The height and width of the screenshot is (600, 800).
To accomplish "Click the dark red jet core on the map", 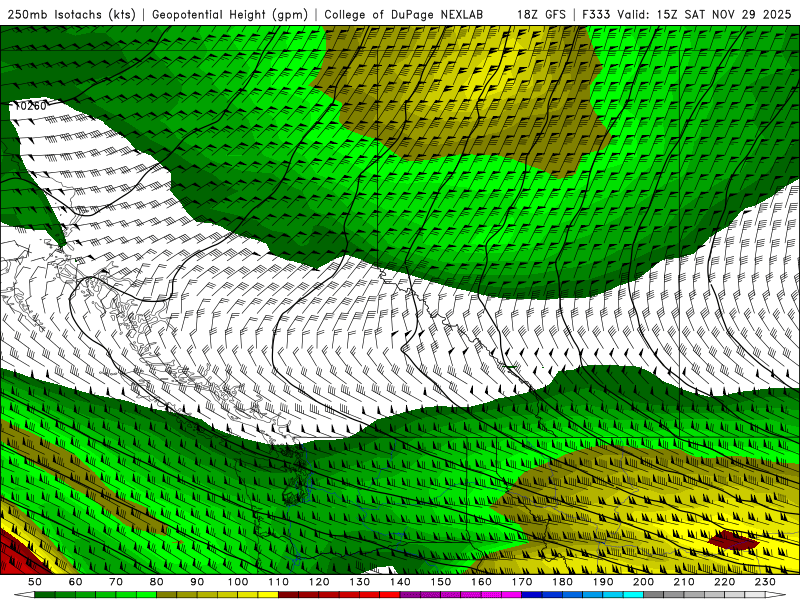I will [733, 540].
